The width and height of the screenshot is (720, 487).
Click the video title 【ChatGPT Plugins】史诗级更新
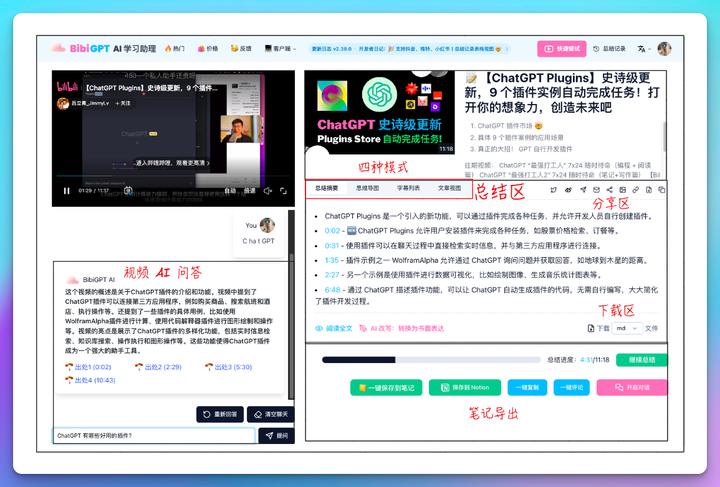(562, 93)
